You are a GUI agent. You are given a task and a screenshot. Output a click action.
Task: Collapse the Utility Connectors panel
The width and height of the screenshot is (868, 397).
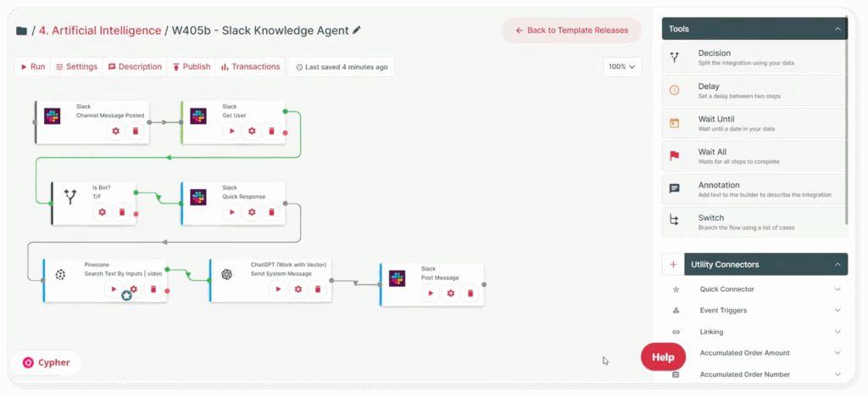coord(837,265)
